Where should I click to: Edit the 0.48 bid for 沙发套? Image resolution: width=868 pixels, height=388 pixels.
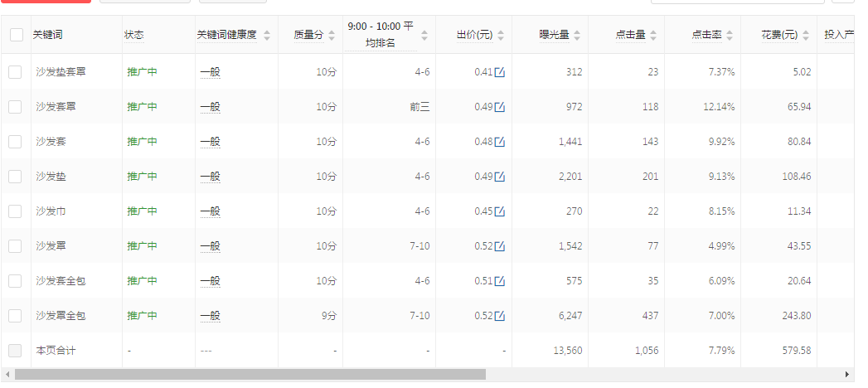click(x=499, y=141)
